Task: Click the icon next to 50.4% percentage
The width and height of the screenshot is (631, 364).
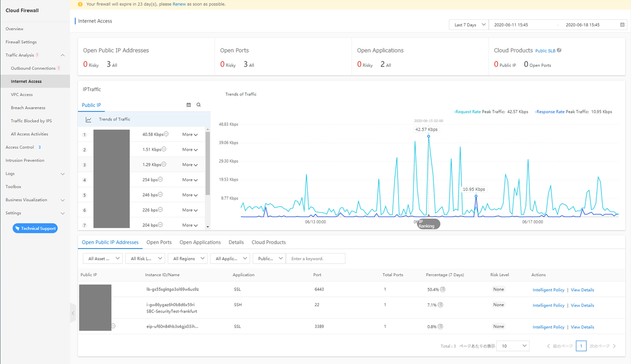Action: click(443, 289)
